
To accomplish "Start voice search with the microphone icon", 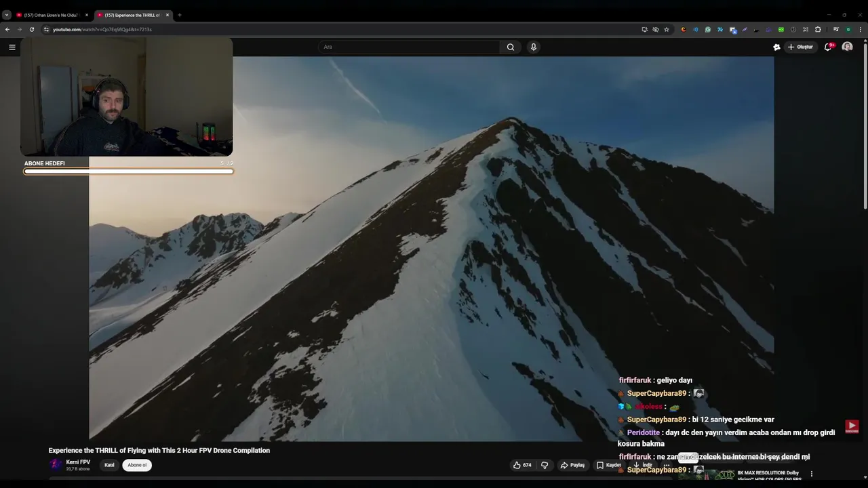I will [534, 47].
